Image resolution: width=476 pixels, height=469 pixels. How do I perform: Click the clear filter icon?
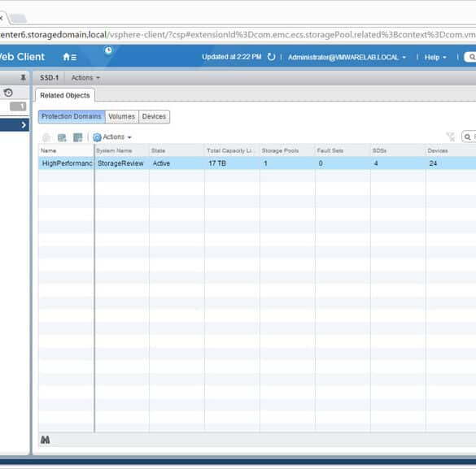451,137
